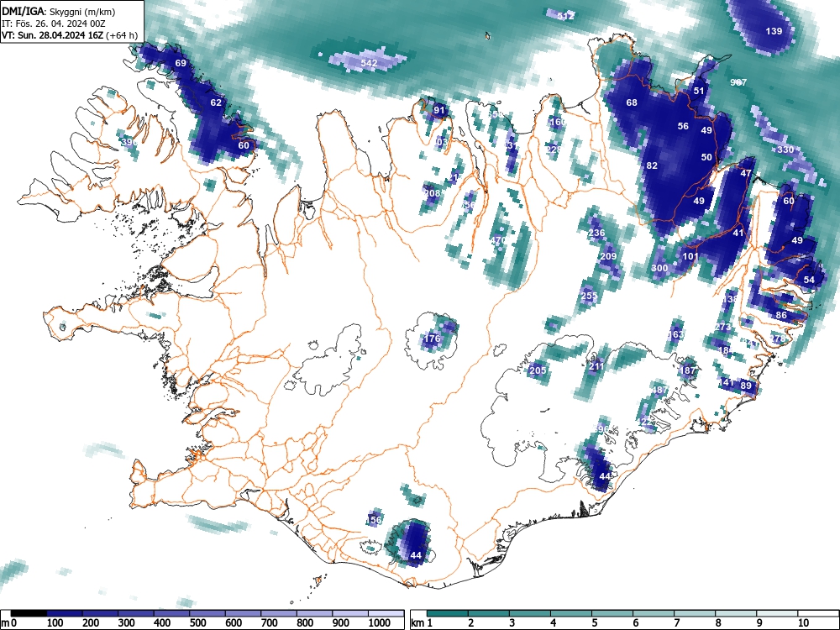
Task: Select the 'm 0' label at the start of the legend
Action: (x=9, y=622)
